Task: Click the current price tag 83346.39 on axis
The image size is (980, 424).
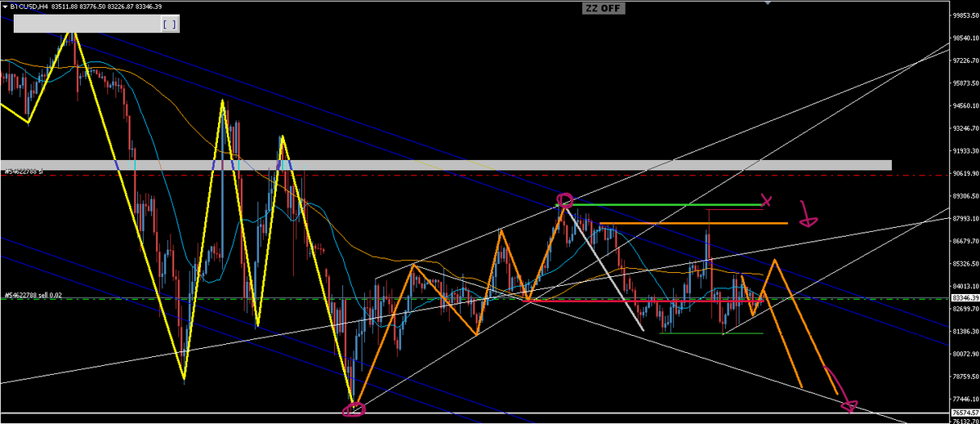Action: (x=964, y=299)
